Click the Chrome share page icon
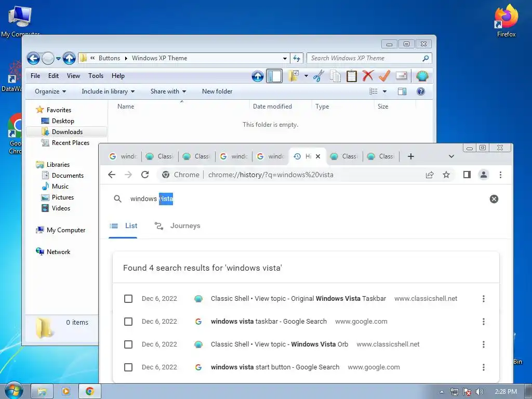This screenshot has width=532, height=399. click(x=430, y=175)
